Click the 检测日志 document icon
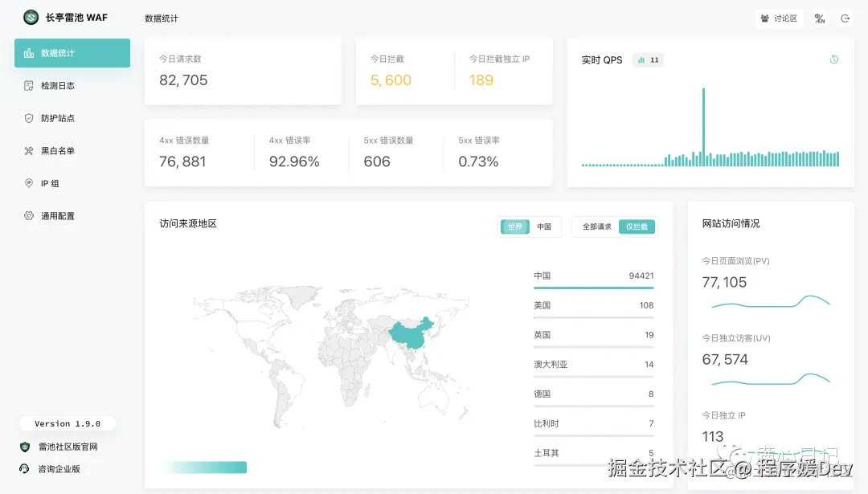 point(29,86)
